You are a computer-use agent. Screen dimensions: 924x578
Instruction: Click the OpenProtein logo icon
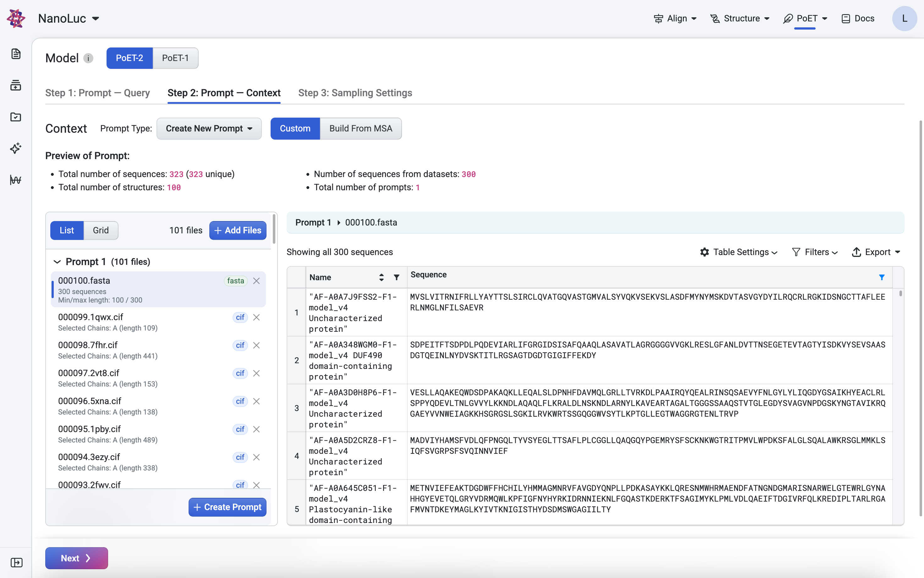coord(16,18)
